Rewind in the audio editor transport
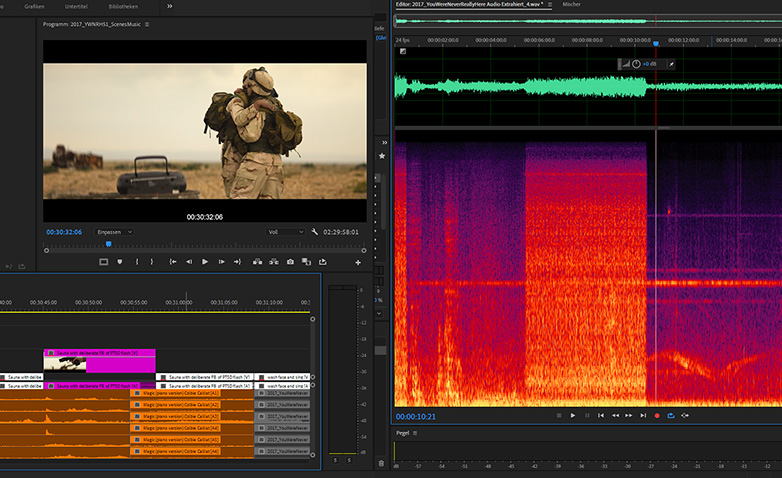This screenshot has height=478, width=782. click(x=615, y=415)
